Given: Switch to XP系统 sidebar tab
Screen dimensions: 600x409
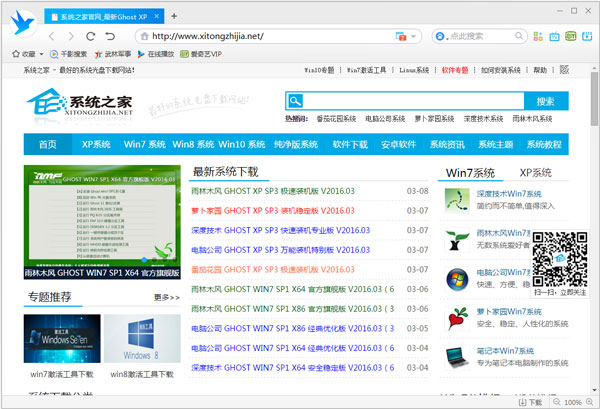Looking at the screenshot, I should pos(535,173).
